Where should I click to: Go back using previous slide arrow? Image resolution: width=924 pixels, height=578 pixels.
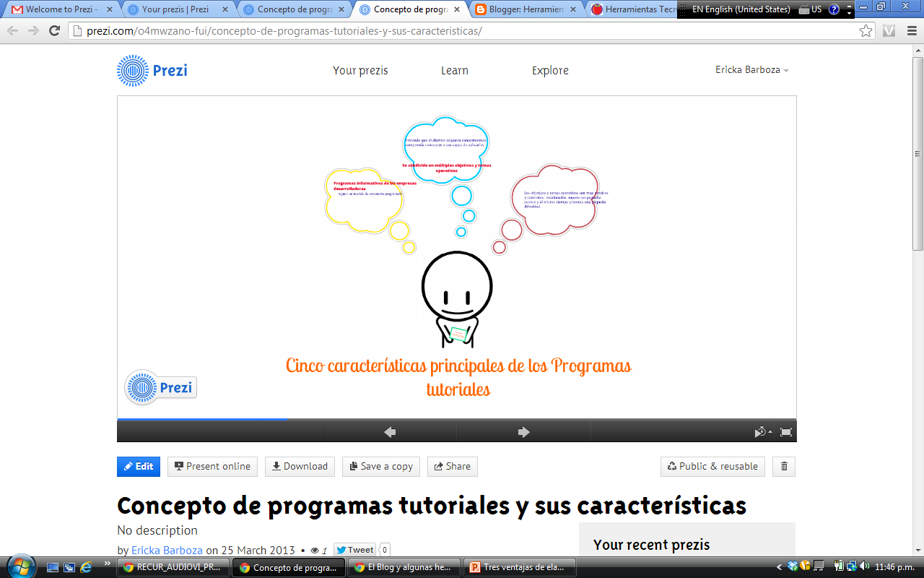[x=390, y=431]
